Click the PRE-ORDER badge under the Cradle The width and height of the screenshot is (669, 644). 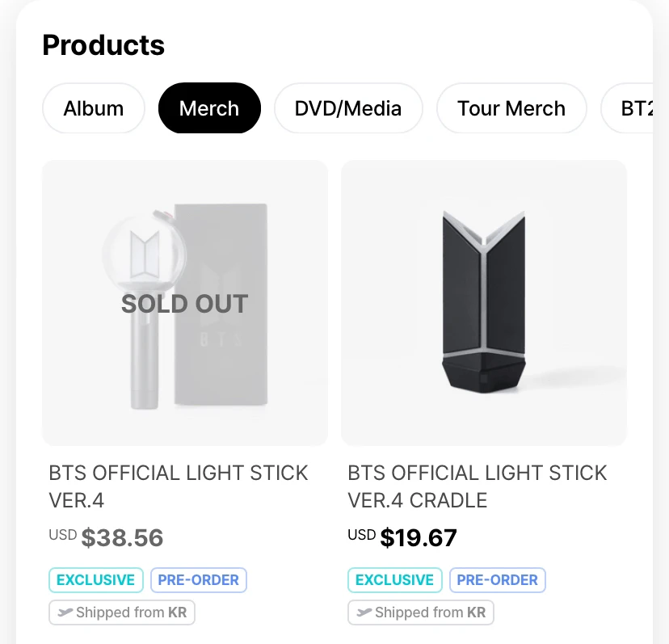click(497, 580)
